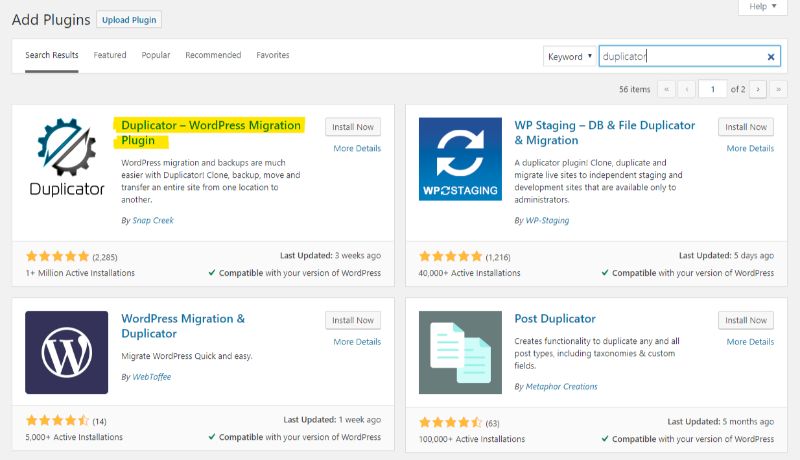Viewport: 800px width, 460px height.
Task: Install Duplicator – WordPress Migration Plugin
Action: [353, 127]
